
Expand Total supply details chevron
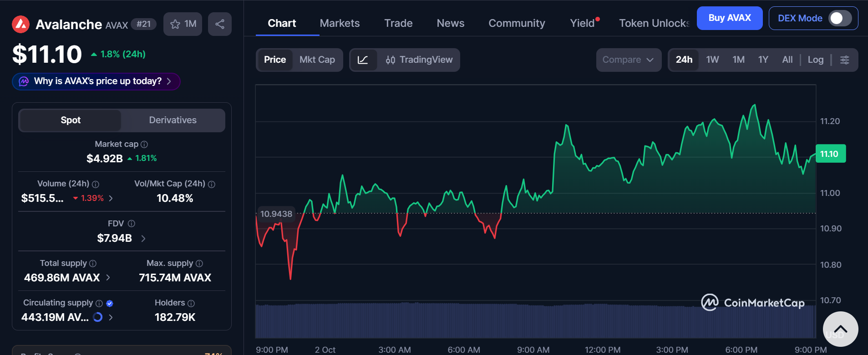[108, 278]
